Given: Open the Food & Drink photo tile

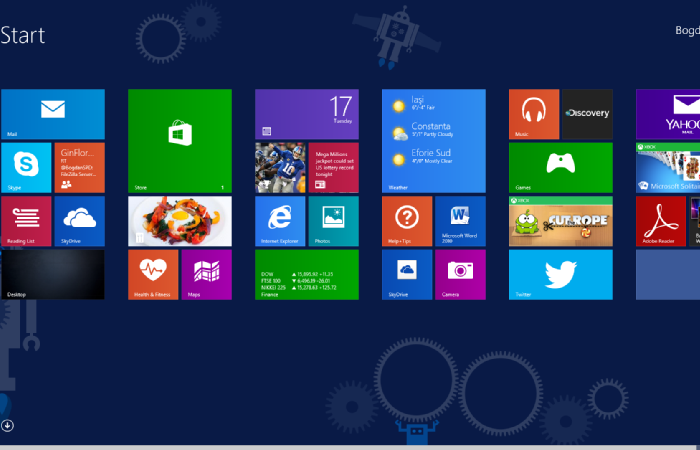Looking at the screenshot, I should [x=180, y=221].
